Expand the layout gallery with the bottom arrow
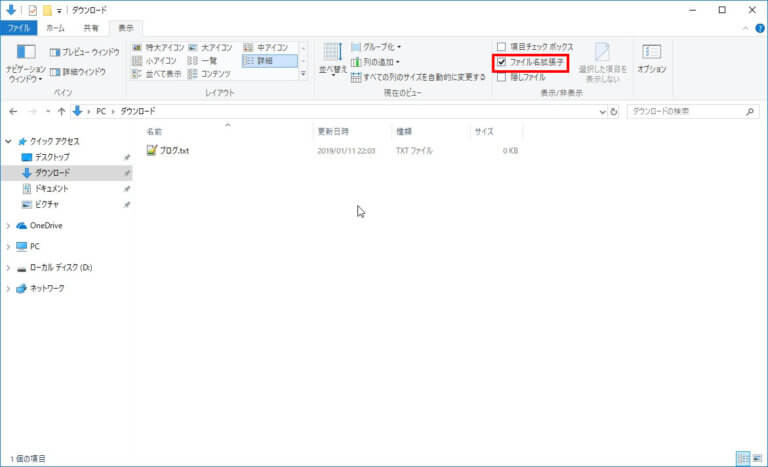This screenshot has width=768, height=467. point(303,74)
